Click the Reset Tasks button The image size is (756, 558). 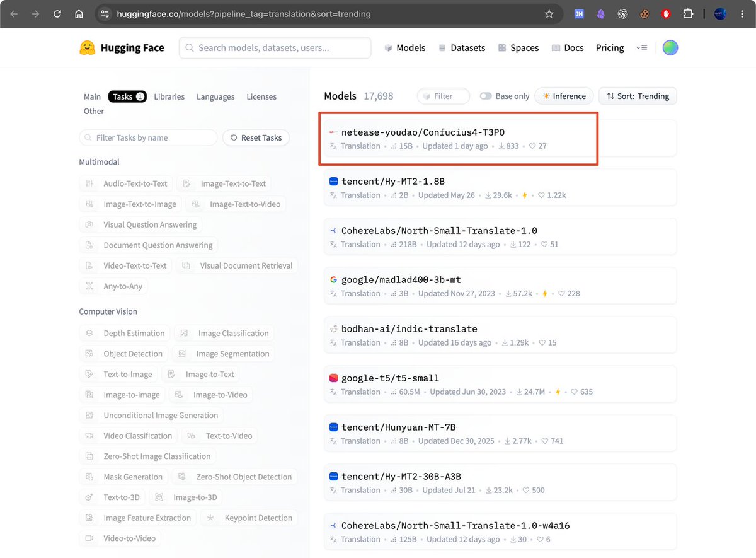tap(256, 137)
